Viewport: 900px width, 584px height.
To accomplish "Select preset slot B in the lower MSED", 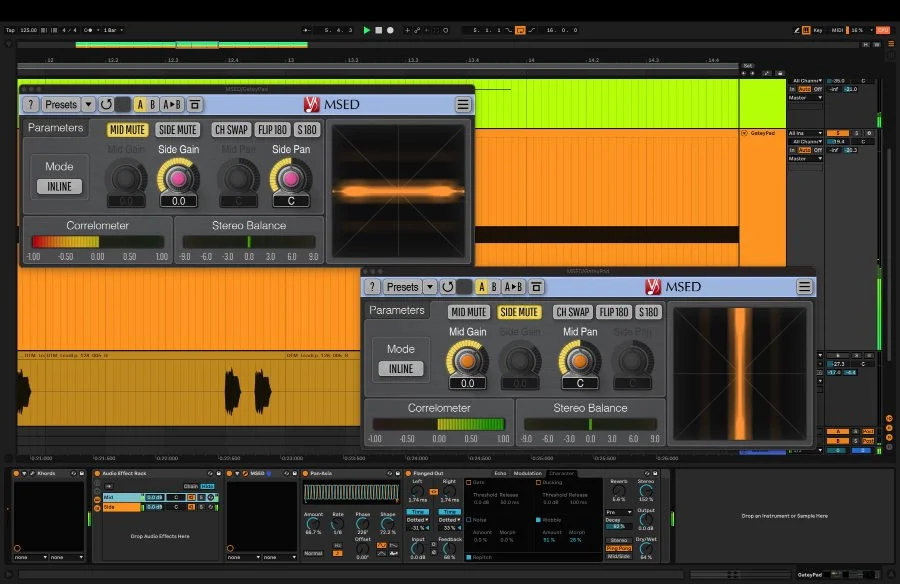I will [494, 287].
